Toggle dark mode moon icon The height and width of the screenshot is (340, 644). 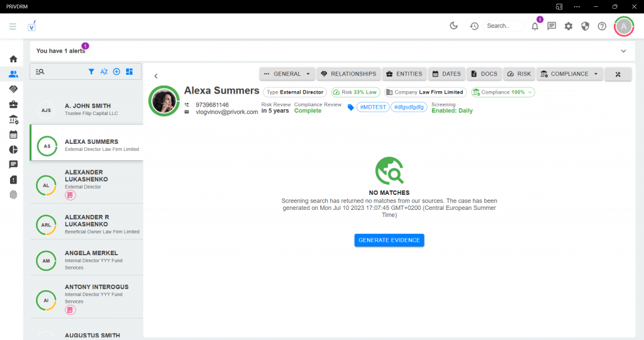[454, 26]
